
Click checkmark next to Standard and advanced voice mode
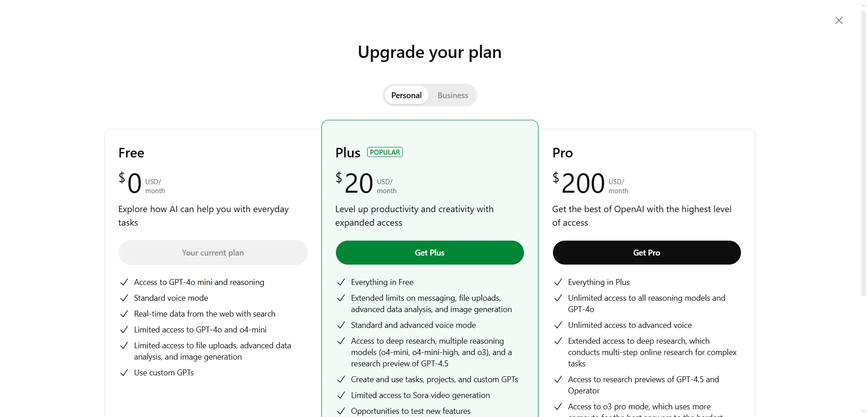(x=341, y=325)
